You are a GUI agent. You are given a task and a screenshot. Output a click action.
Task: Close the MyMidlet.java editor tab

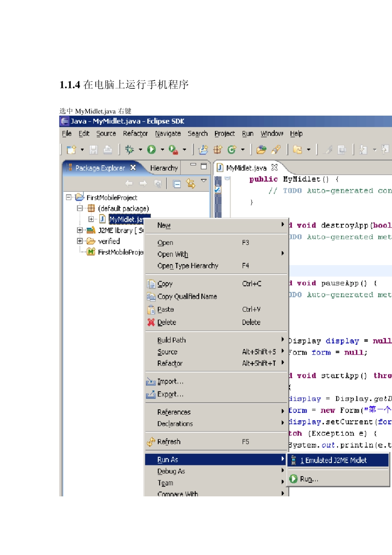pos(274,168)
